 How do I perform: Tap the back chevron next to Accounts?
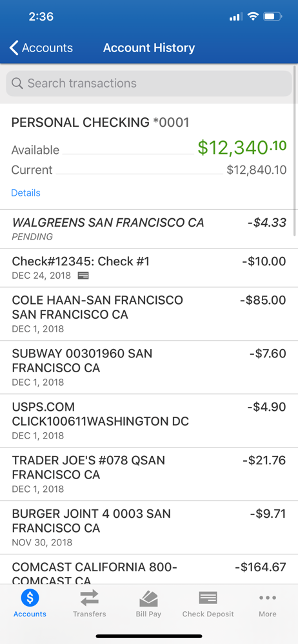tap(14, 48)
